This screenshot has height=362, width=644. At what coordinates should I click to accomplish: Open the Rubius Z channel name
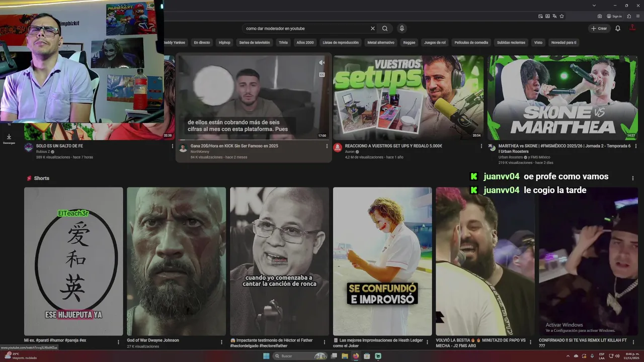pyautogui.click(x=43, y=151)
